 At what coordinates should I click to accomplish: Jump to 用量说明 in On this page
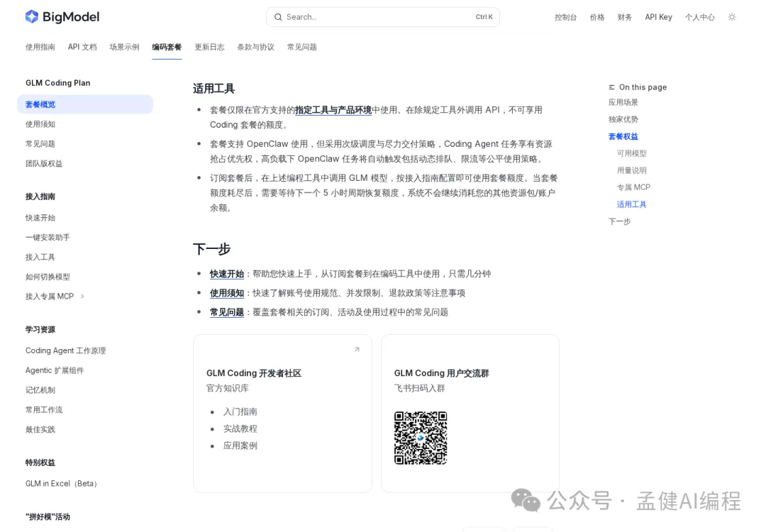tap(631, 170)
